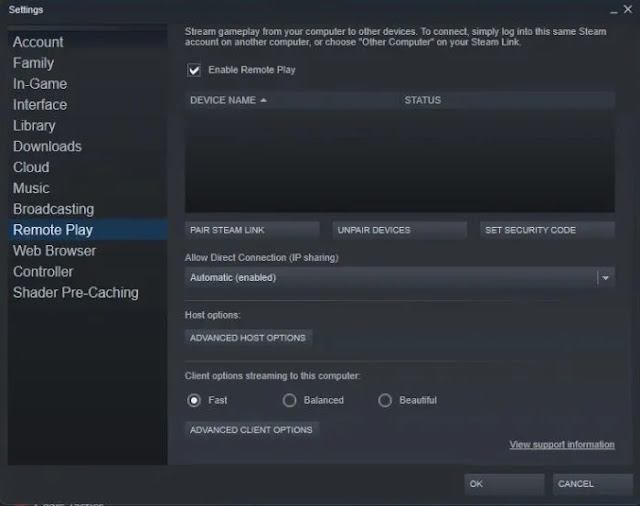Viewport: 640px width, 506px height.
Task: Open Advanced Host Options
Action: (x=248, y=338)
